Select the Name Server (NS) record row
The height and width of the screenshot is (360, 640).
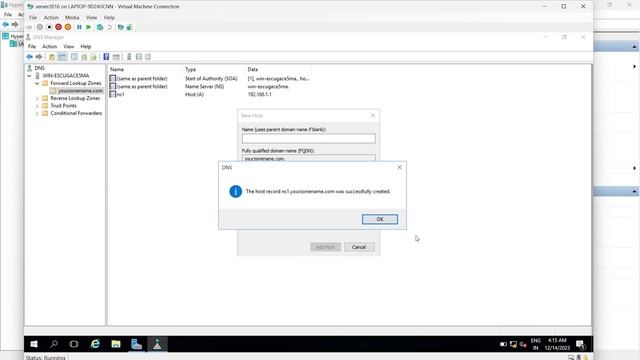tap(210, 87)
